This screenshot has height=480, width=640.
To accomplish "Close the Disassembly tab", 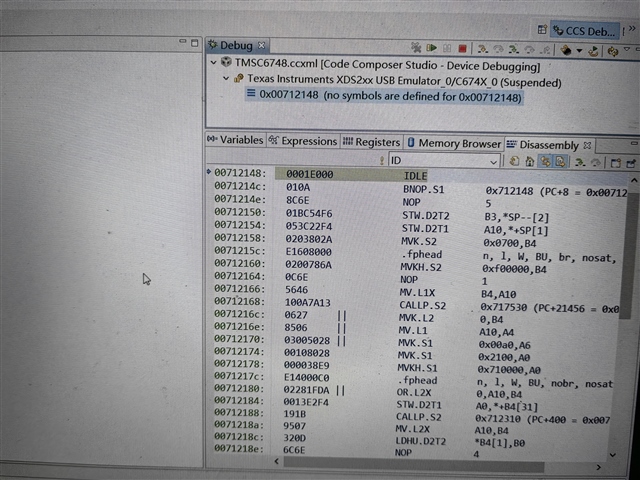I will pos(587,145).
